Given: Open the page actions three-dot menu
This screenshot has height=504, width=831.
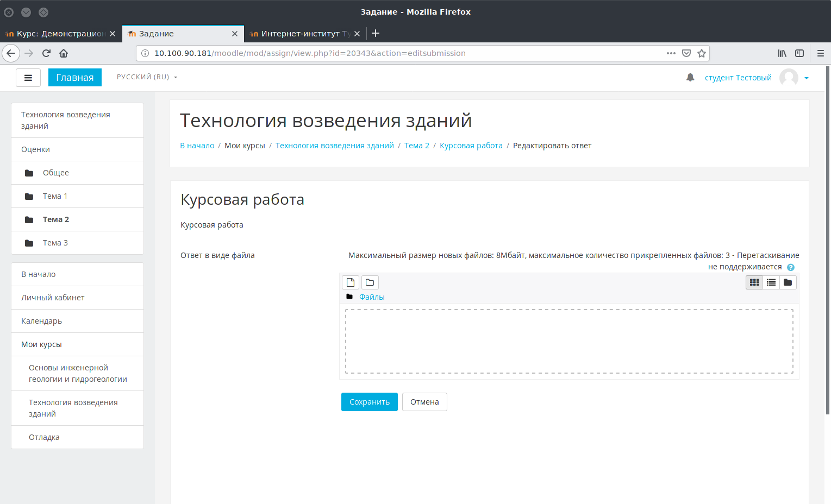Looking at the screenshot, I should click(x=671, y=53).
